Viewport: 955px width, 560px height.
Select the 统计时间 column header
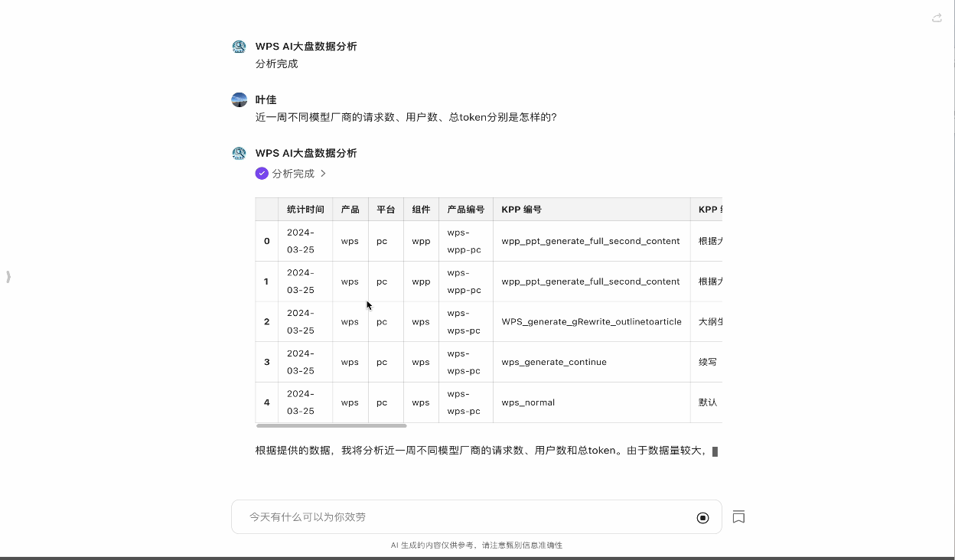point(305,210)
